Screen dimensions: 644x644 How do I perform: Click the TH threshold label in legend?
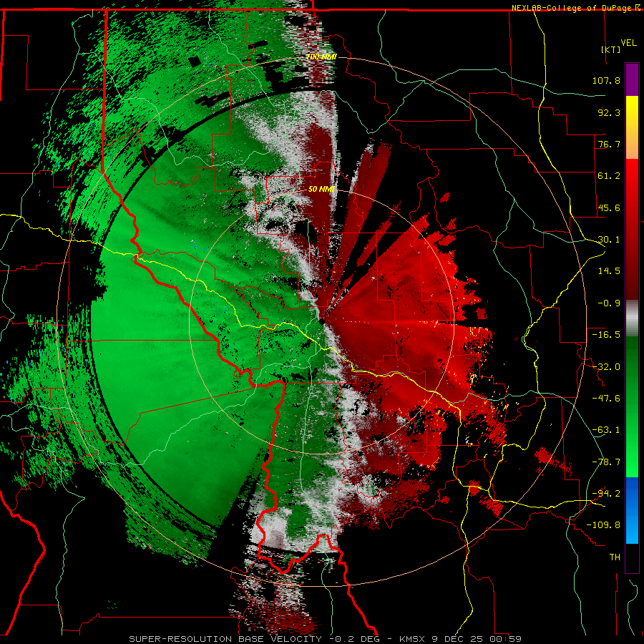[x=615, y=557]
